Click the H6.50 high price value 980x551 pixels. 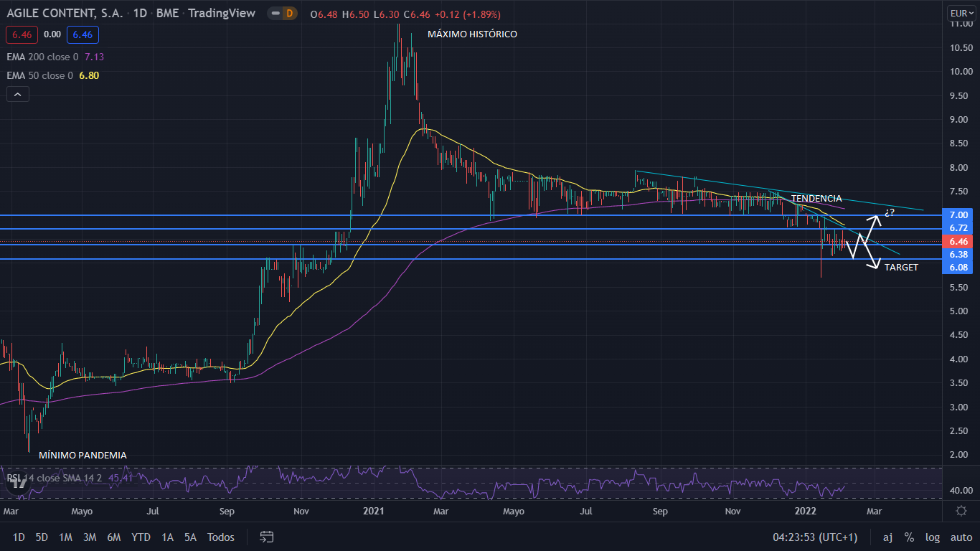(356, 14)
